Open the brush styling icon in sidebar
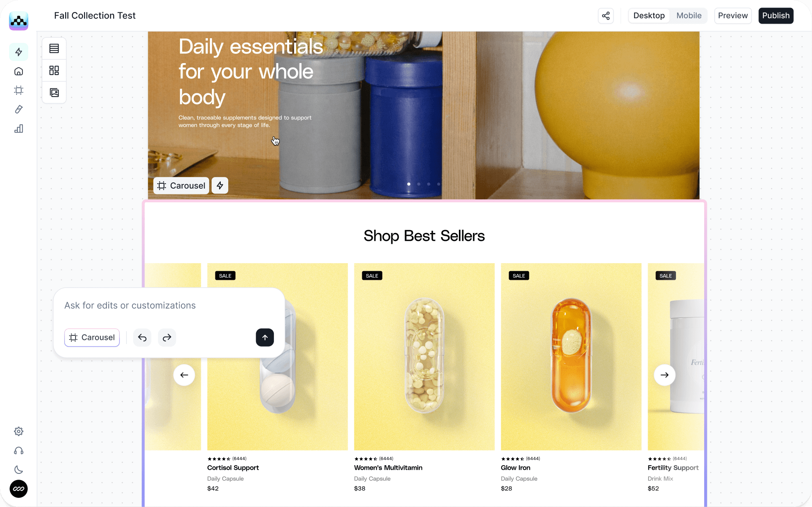This screenshot has height=507, width=812. (19, 109)
